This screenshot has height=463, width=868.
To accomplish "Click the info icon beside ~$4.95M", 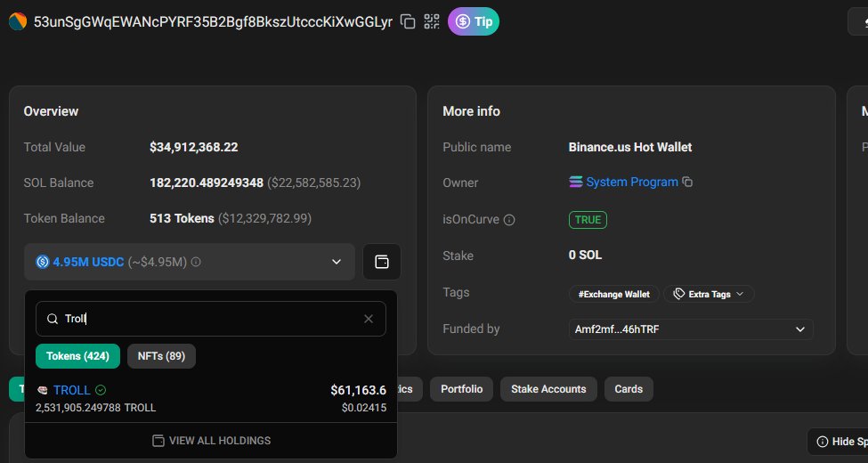I will point(196,262).
